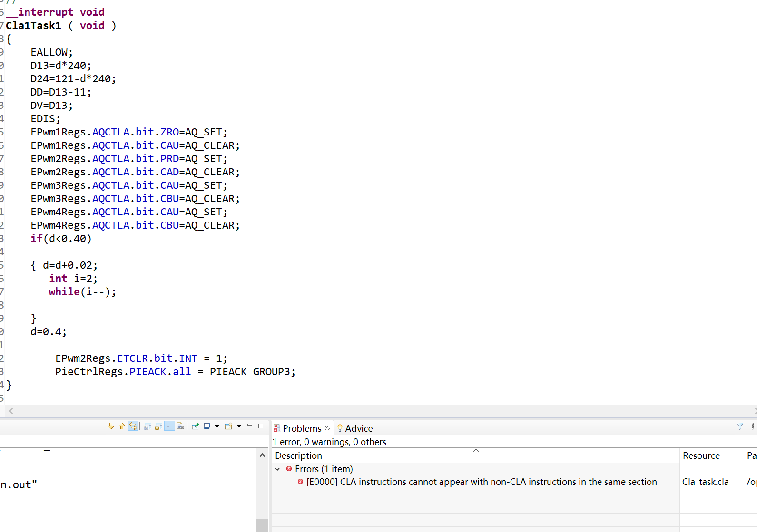
Task: Click the 'while(i--);' loop line
Action: [82, 292]
